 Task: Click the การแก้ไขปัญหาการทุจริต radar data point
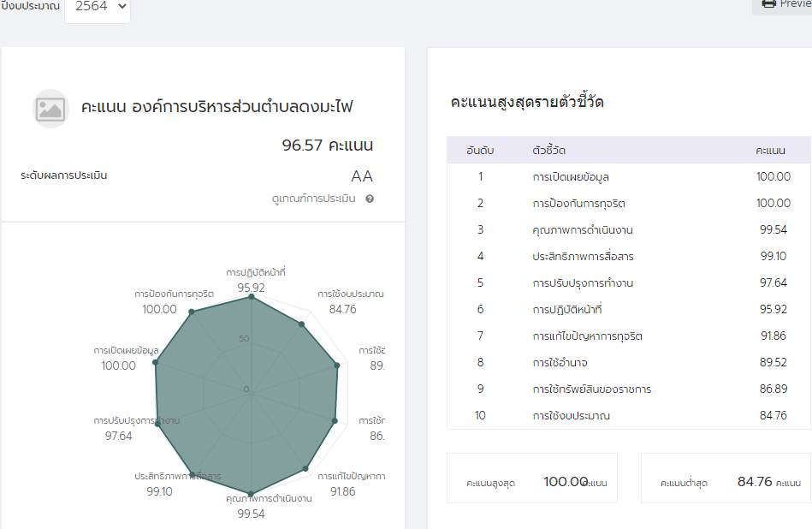(x=305, y=468)
